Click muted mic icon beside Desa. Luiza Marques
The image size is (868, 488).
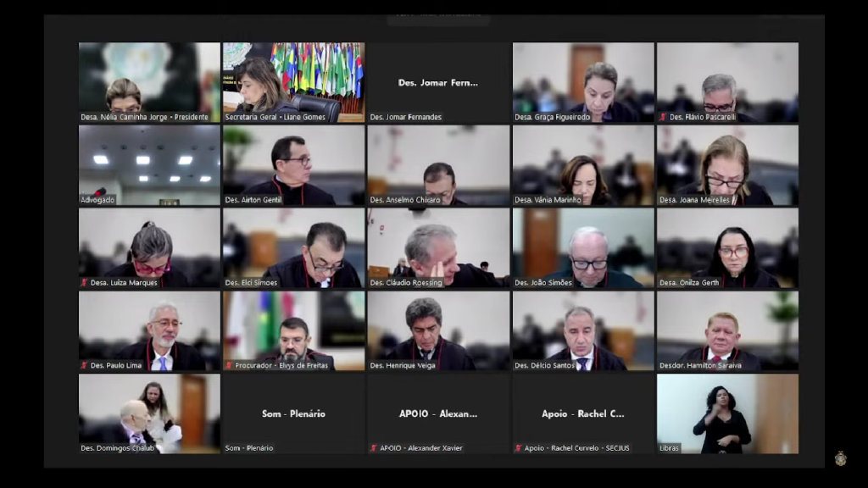84,282
